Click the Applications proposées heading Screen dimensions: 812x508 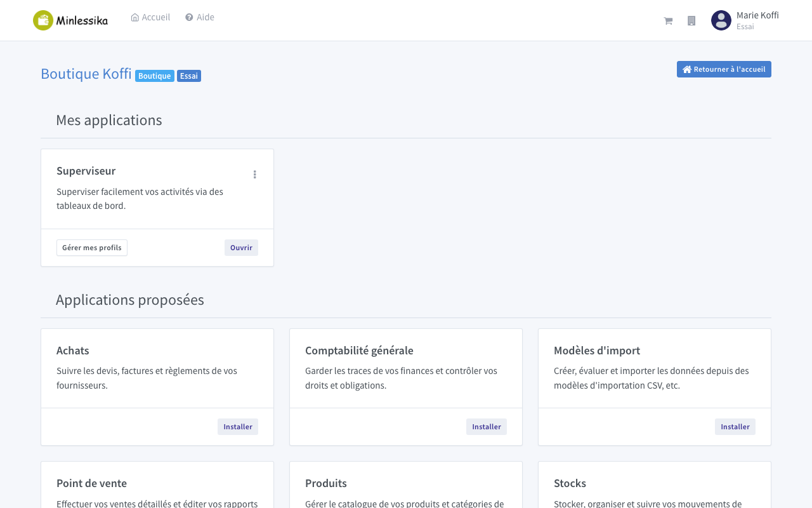[130, 300]
